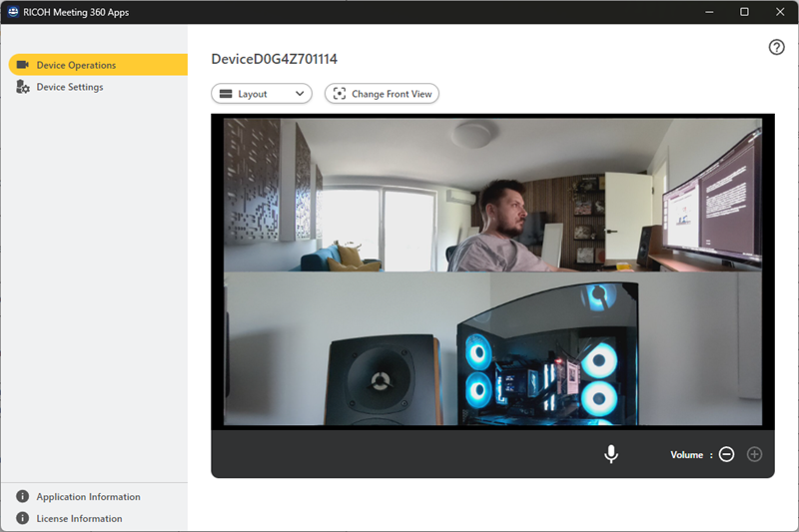Decrease volume with the minus button
The image size is (799, 532).
click(727, 454)
